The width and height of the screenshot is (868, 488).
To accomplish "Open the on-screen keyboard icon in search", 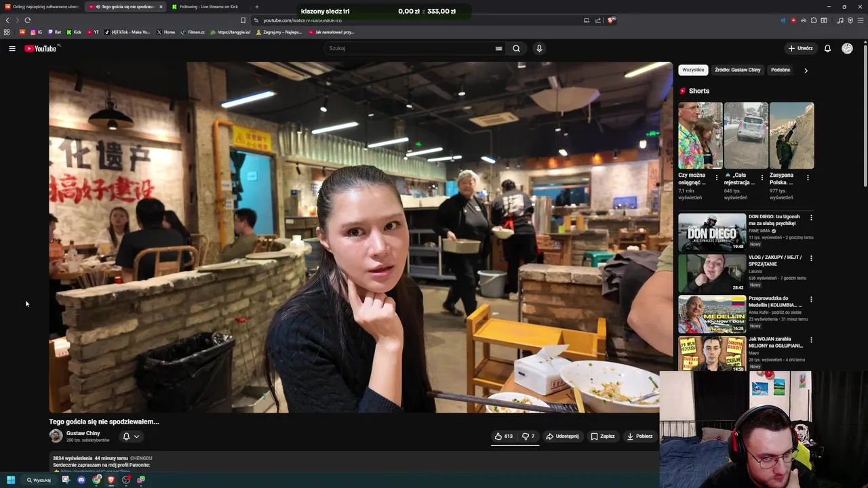I will pyautogui.click(x=498, y=48).
